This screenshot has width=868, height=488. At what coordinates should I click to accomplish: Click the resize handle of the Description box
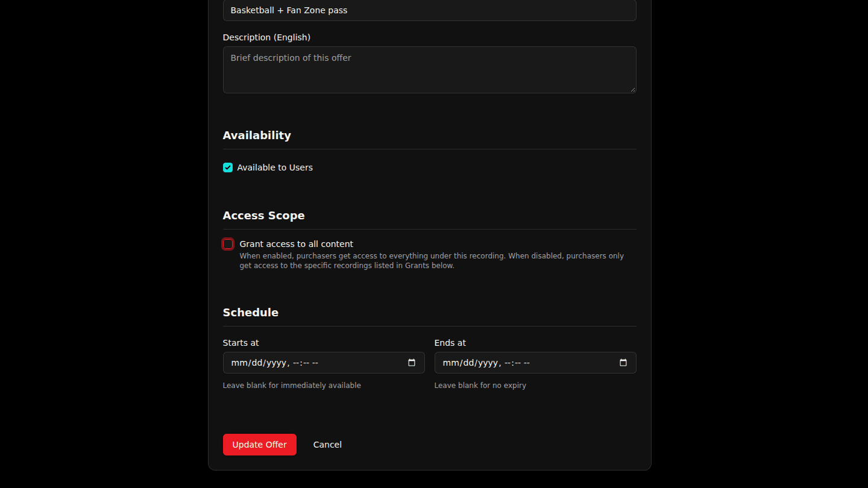pos(632,89)
